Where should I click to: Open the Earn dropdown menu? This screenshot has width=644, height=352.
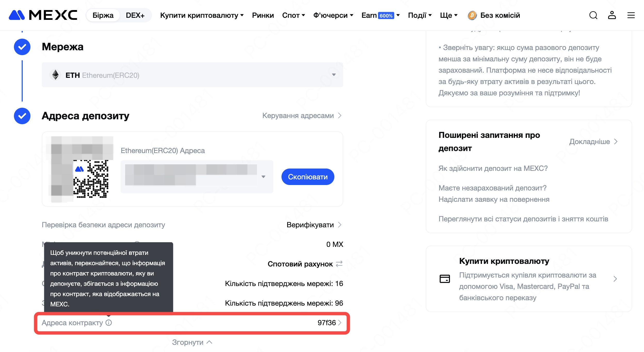coord(381,15)
